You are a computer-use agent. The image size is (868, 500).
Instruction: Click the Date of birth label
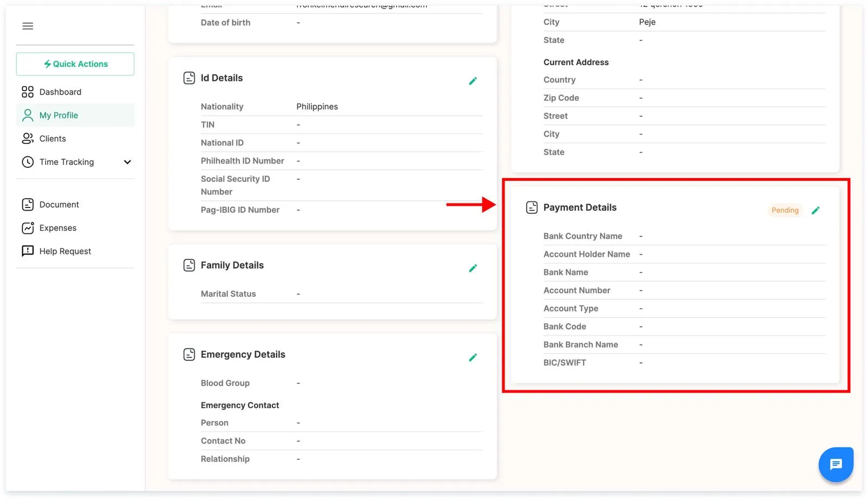pyautogui.click(x=226, y=23)
